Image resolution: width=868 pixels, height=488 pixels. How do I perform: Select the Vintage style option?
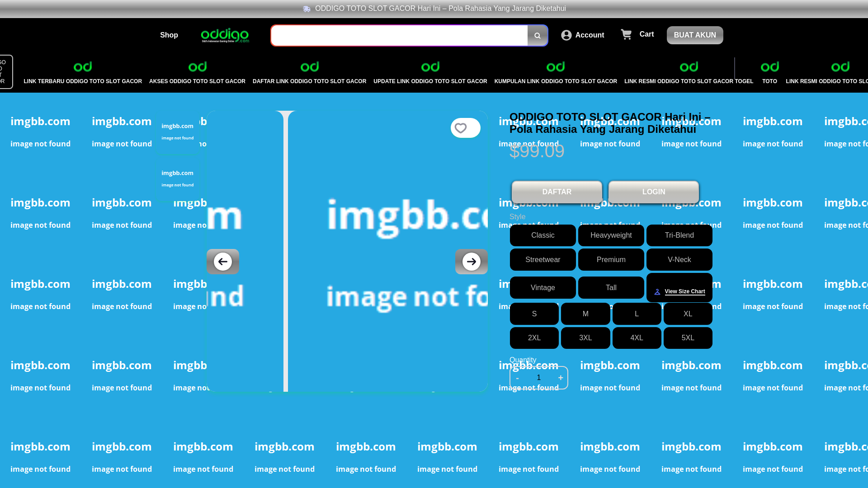(x=542, y=288)
